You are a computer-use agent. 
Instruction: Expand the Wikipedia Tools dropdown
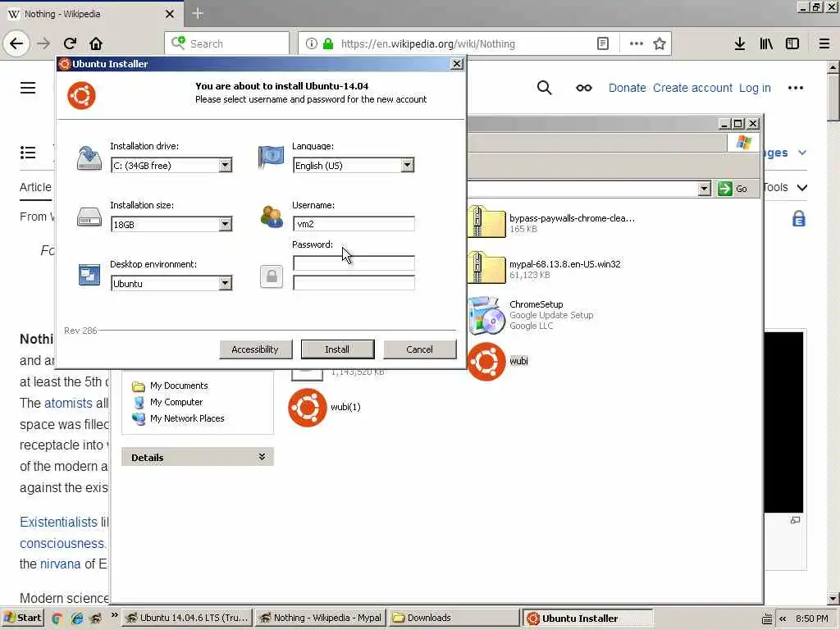pyautogui.click(x=801, y=188)
